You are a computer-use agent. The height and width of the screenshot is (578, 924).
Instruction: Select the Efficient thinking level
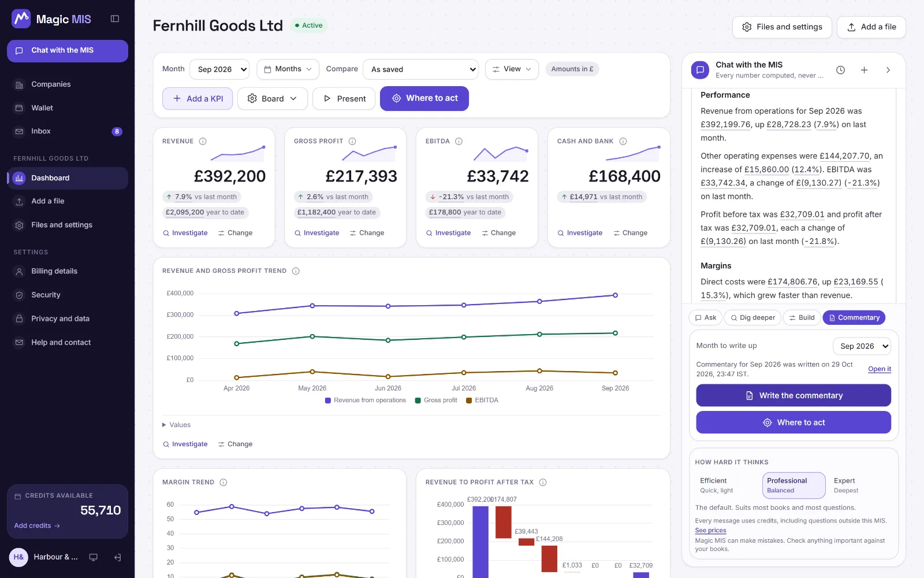click(x=728, y=486)
